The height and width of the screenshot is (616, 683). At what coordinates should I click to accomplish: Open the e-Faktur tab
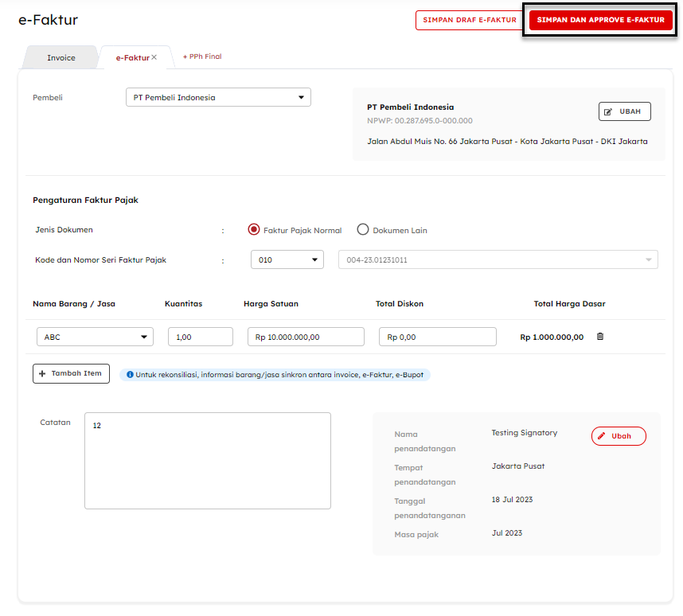coord(132,58)
